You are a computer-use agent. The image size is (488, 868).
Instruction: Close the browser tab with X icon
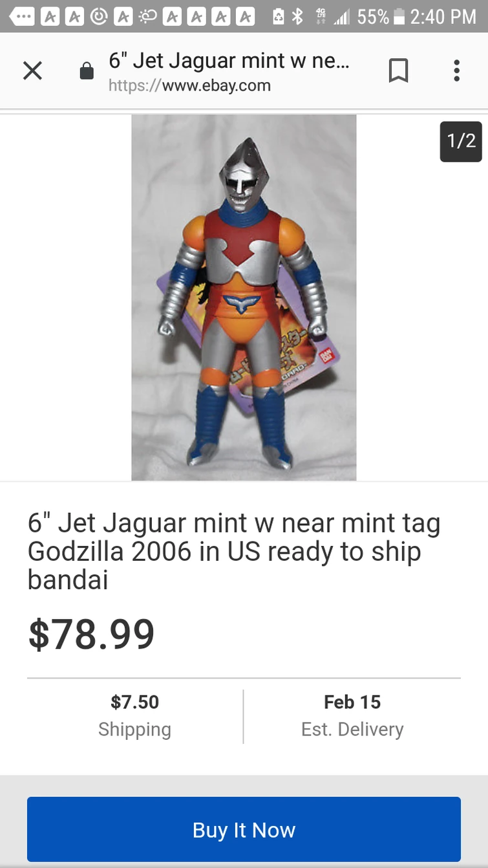pyautogui.click(x=32, y=71)
